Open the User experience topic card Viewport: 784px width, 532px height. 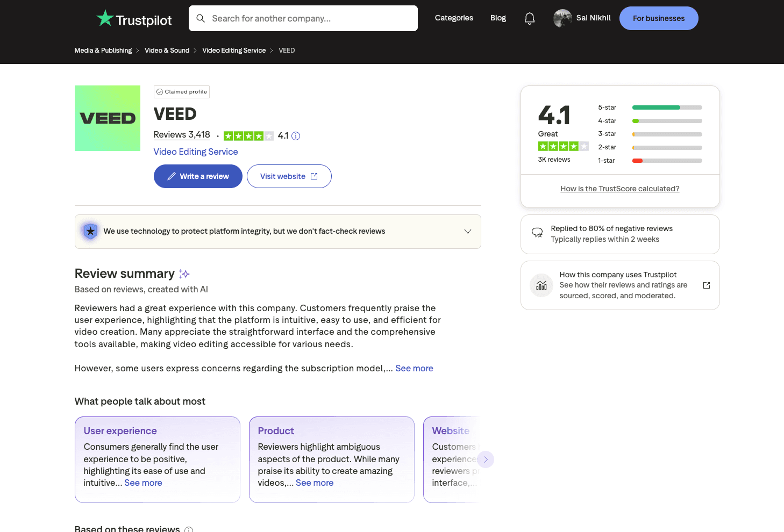158,460
